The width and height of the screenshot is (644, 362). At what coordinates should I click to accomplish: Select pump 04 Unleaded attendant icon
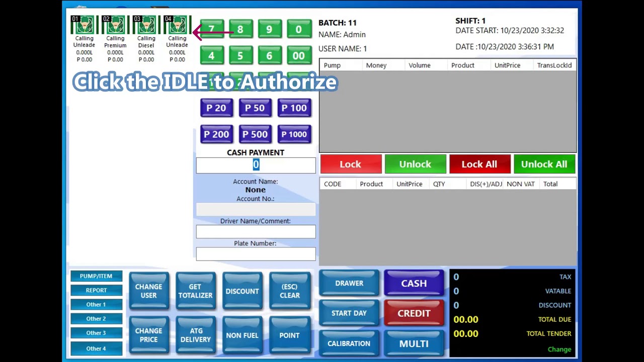point(177,25)
